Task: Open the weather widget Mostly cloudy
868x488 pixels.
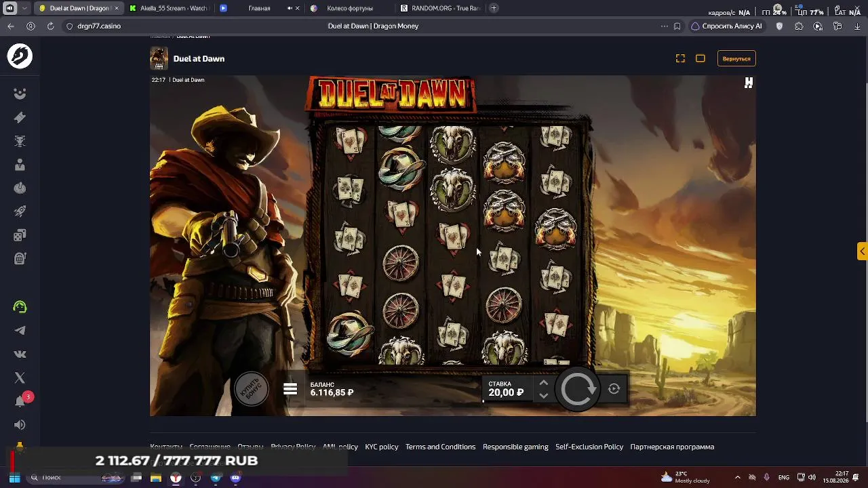Action: point(686,477)
